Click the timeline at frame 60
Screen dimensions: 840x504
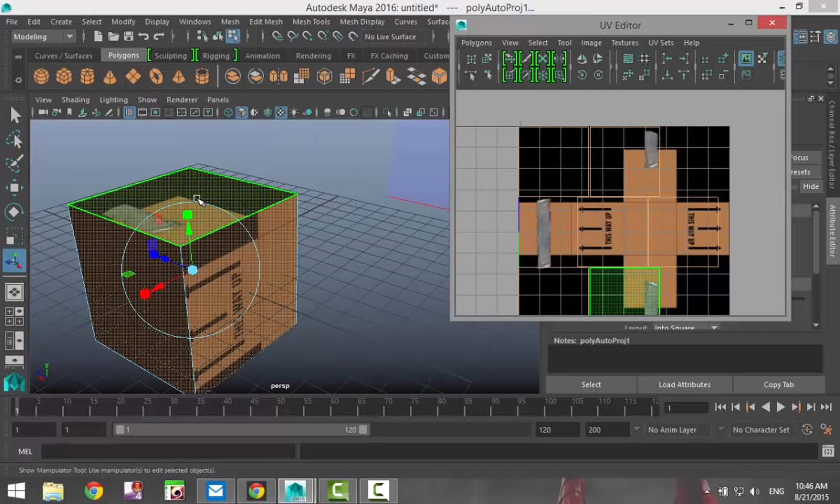tap(334, 407)
